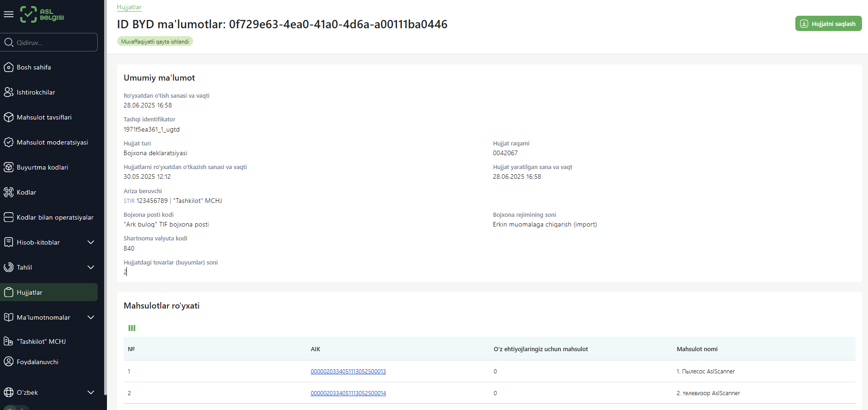This screenshot has width=868, height=410.
Task: Open AIK link ending in 500013
Action: click(348, 372)
